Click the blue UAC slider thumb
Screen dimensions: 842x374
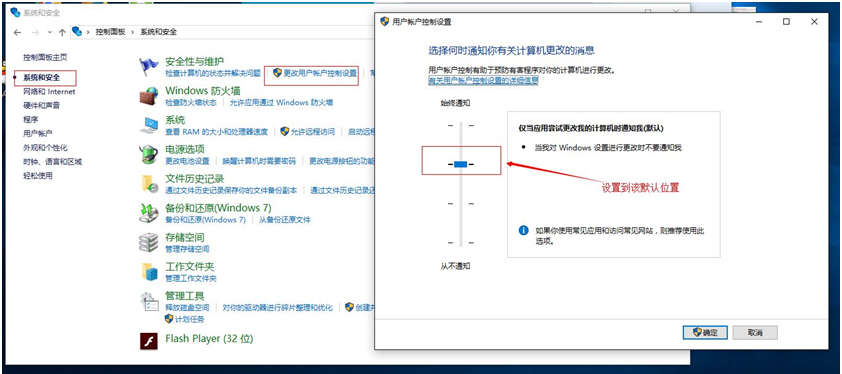(461, 164)
